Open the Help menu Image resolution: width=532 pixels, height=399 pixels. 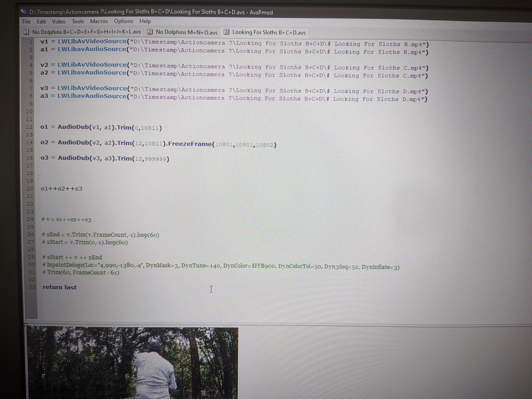tap(145, 21)
